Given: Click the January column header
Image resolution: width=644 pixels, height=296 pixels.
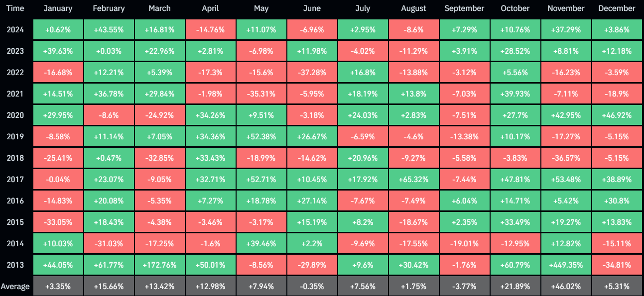Looking at the screenshot, I should [58, 8].
